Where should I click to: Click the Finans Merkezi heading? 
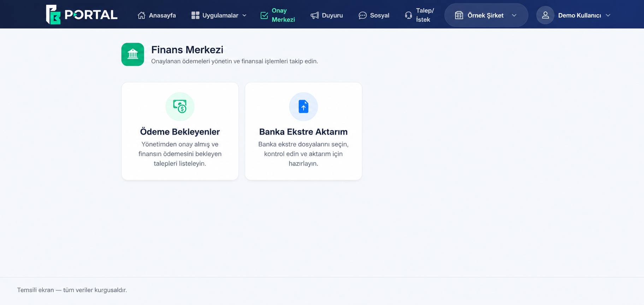click(187, 50)
